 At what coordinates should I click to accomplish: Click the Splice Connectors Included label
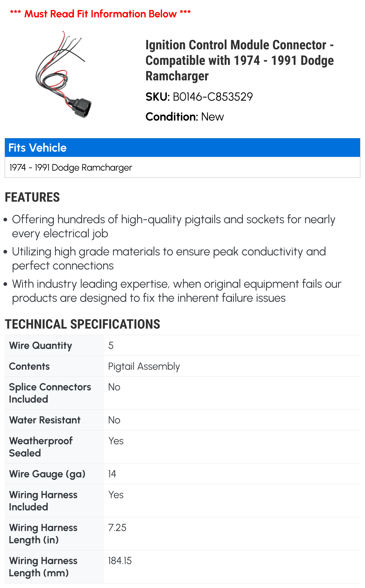(x=50, y=393)
